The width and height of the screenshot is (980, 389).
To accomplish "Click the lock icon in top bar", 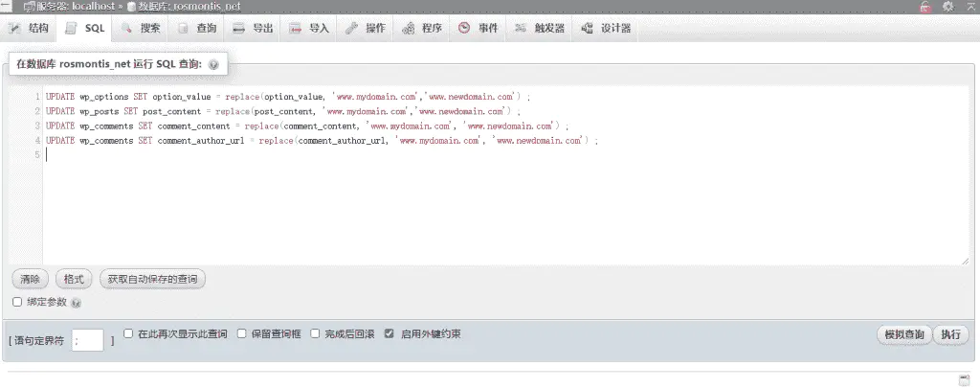I will 925,7.
